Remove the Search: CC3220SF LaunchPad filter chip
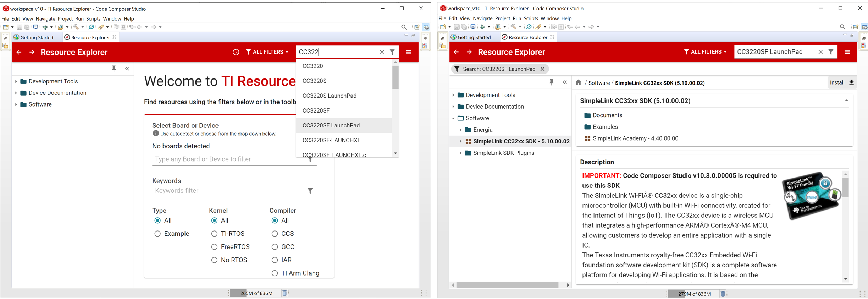868x299 pixels. pyautogui.click(x=542, y=69)
